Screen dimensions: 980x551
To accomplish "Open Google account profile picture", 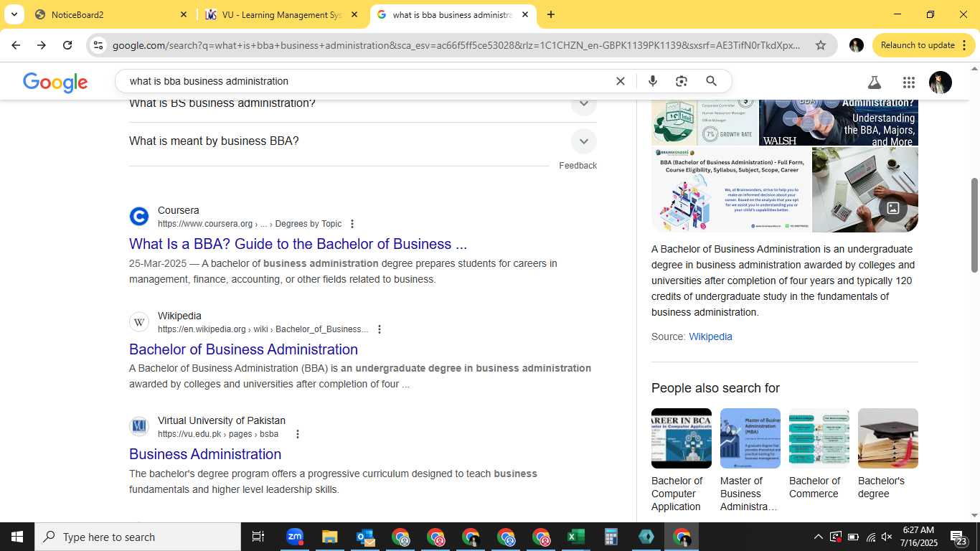I will [x=941, y=82].
